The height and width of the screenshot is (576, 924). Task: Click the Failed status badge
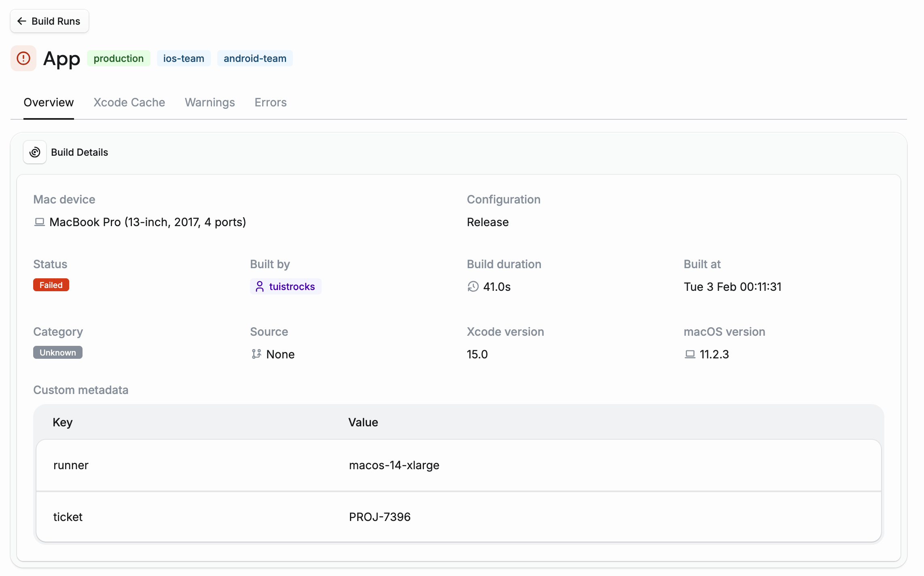(51, 285)
